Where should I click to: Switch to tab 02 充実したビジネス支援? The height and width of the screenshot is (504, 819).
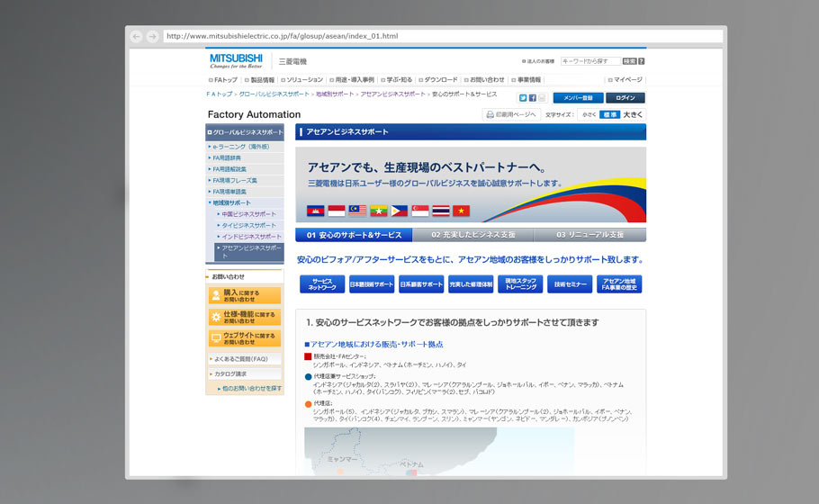[x=473, y=235]
